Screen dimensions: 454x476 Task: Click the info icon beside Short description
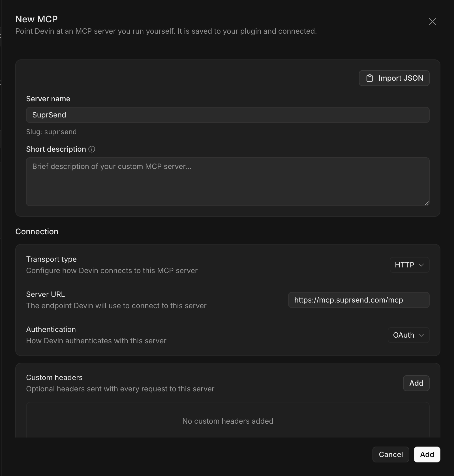coord(92,149)
